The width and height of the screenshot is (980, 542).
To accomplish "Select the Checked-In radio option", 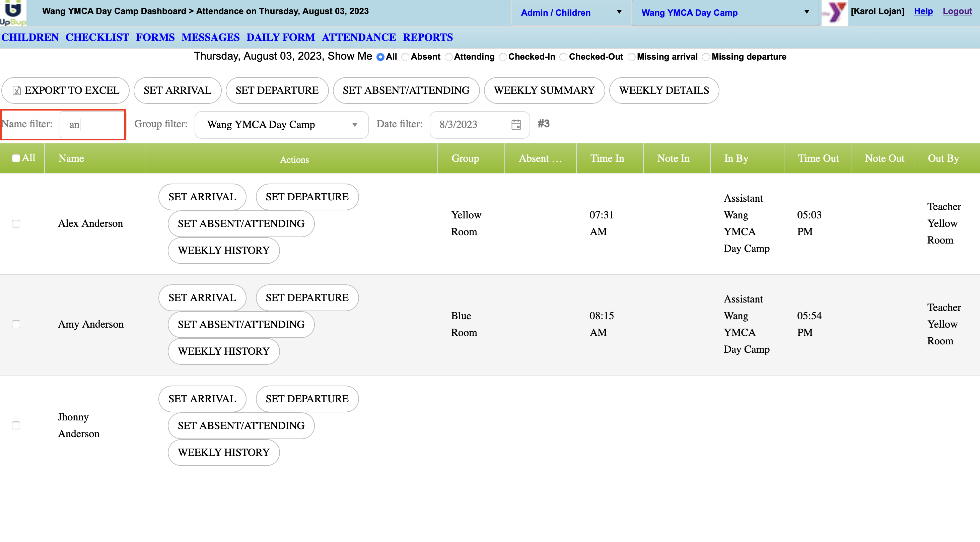I will click(x=503, y=57).
